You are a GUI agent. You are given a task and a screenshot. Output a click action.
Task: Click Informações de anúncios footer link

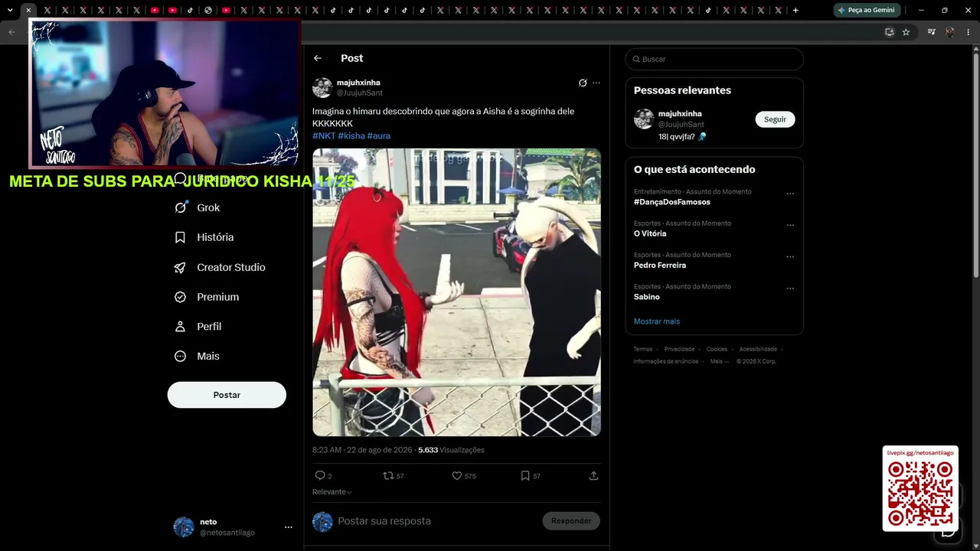(665, 361)
